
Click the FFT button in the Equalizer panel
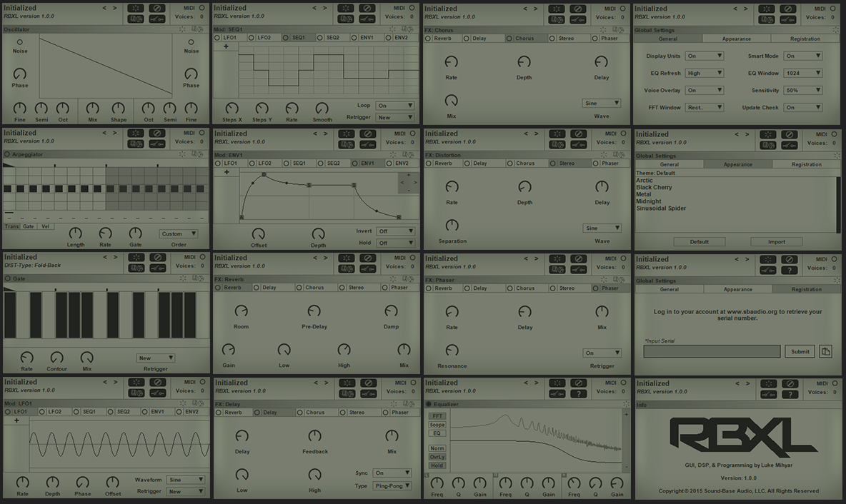point(437,416)
